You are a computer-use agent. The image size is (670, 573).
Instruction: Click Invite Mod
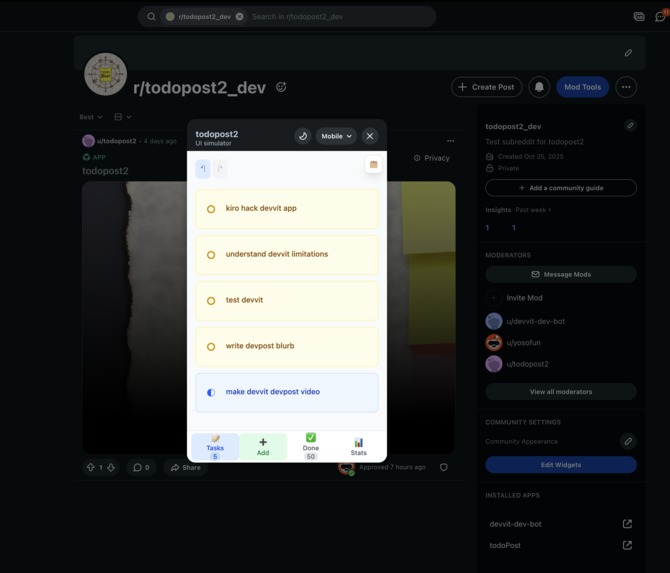[524, 298]
